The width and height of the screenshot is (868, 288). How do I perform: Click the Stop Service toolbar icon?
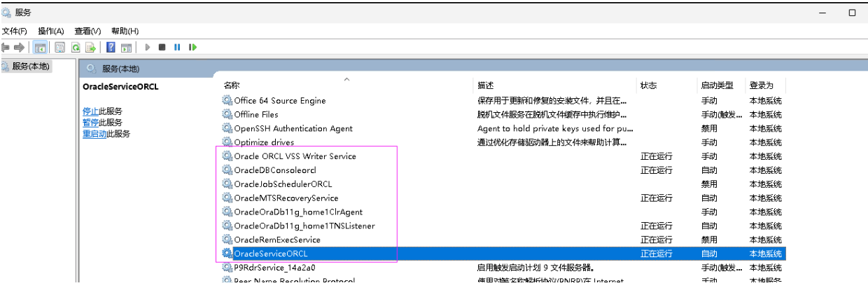pos(162,48)
